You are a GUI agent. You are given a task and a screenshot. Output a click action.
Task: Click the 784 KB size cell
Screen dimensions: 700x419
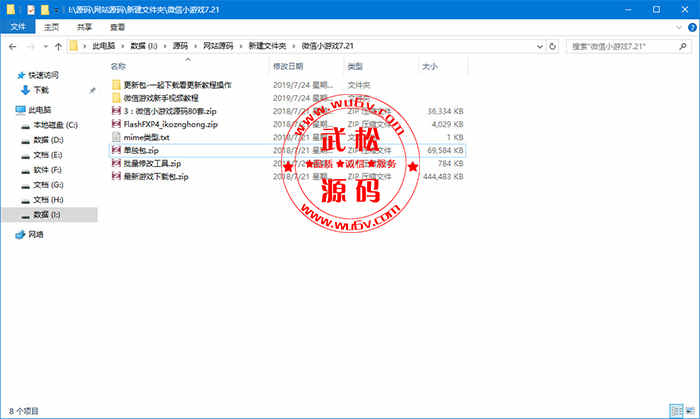[x=450, y=164]
